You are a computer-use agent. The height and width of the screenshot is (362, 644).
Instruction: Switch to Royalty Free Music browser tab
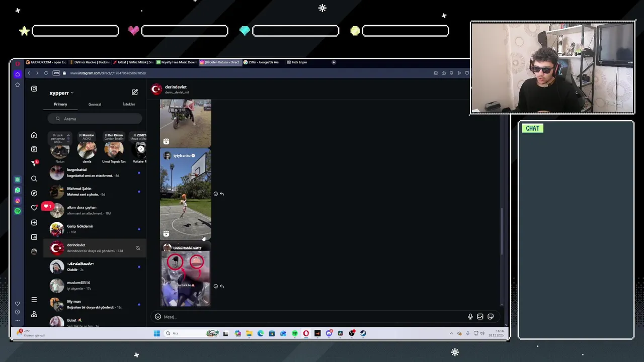tap(176, 62)
